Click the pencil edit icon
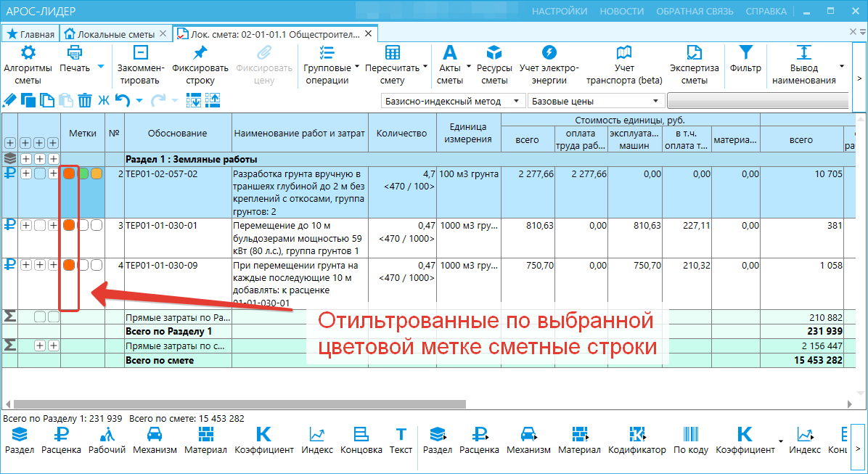The image size is (868, 474). [x=9, y=100]
